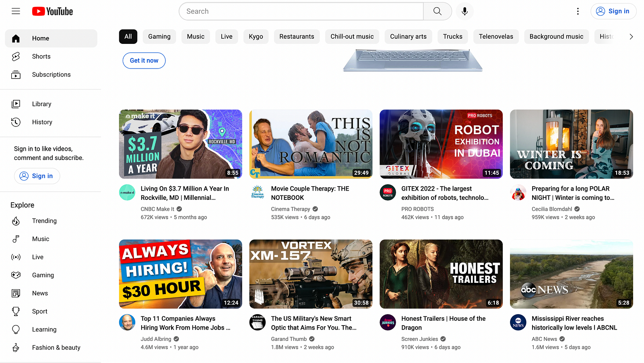The height and width of the screenshot is (363, 644).
Task: Open Garand Thumb channel avatar
Action: pos(258,322)
